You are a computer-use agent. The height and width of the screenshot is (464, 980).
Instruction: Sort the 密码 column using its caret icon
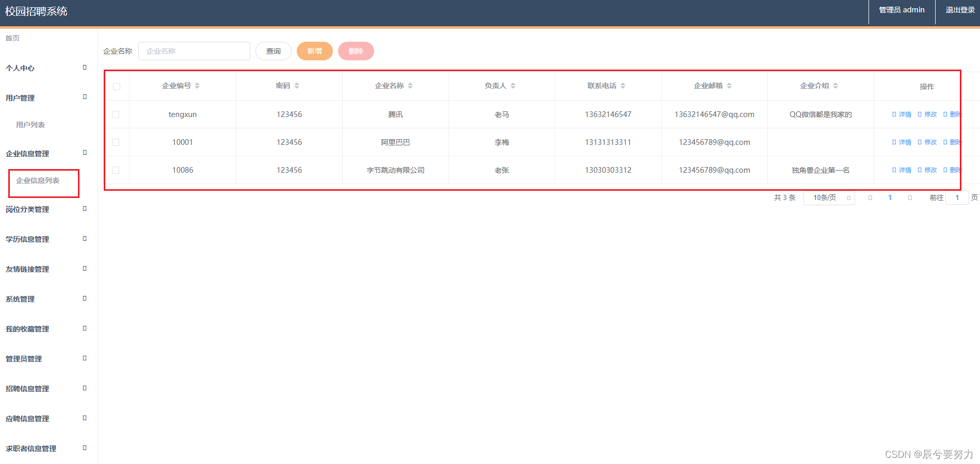(297, 86)
